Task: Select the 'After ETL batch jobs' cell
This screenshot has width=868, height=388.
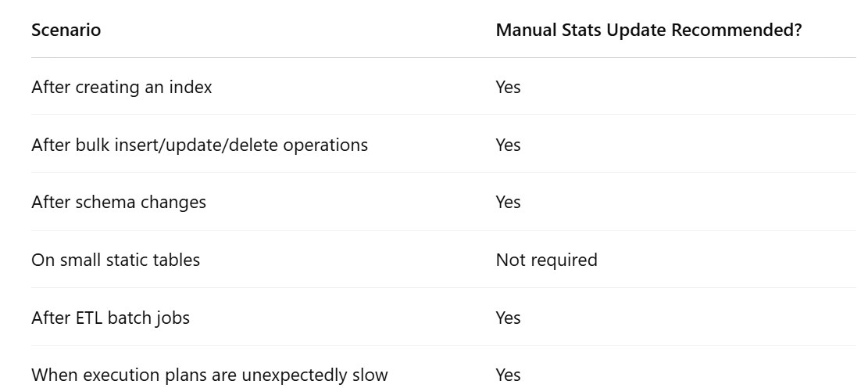Action: pyautogui.click(x=110, y=318)
